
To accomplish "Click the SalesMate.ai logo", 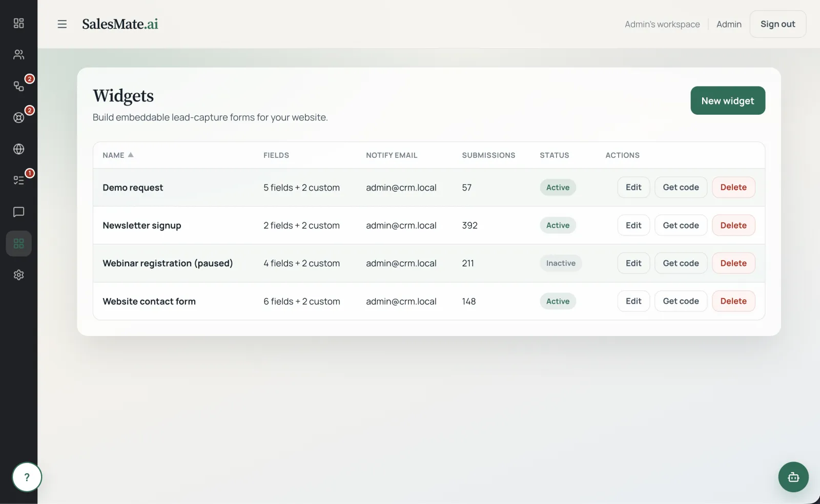I will pos(120,24).
